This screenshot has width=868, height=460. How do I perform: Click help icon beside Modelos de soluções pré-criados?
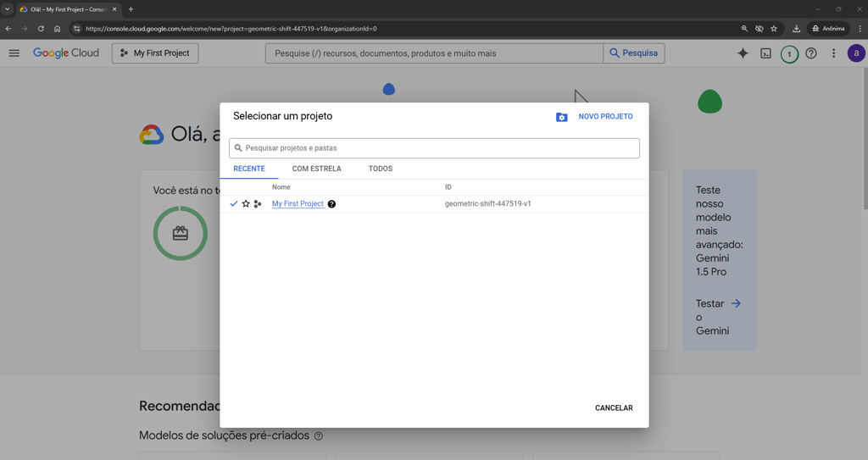(319, 436)
